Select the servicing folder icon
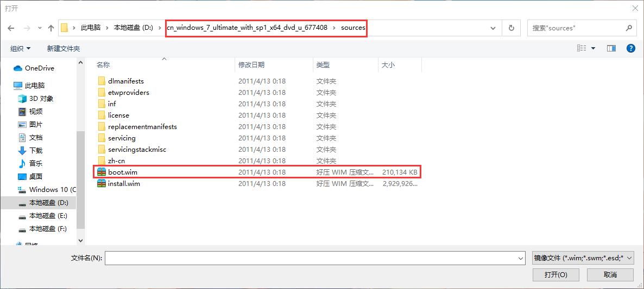The width and height of the screenshot is (644, 289). click(102, 138)
